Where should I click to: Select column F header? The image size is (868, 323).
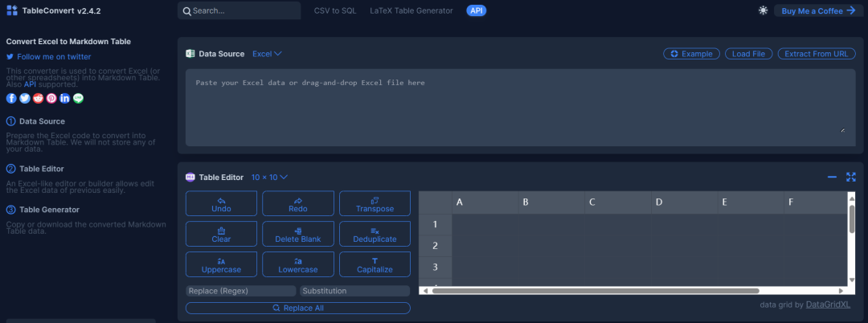[816, 202]
